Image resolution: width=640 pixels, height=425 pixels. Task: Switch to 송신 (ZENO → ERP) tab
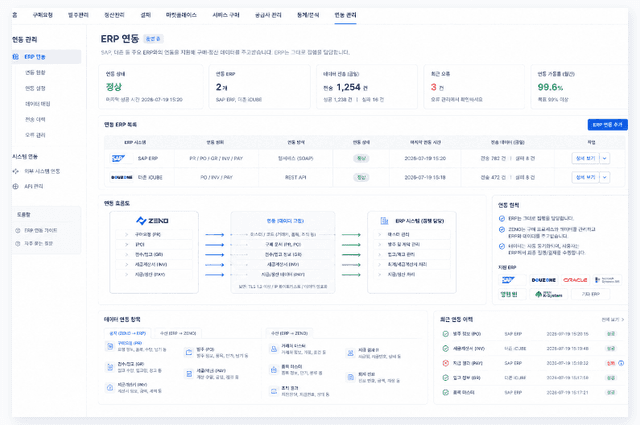[x=128, y=334]
